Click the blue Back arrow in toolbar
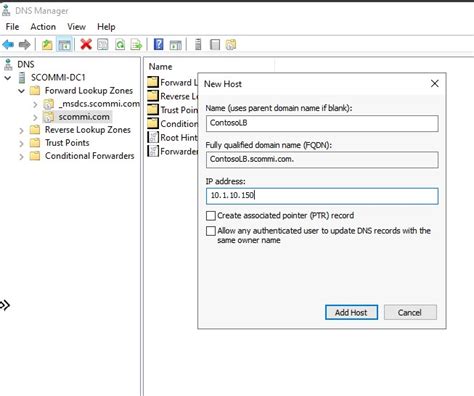474x396 pixels. click(x=8, y=44)
